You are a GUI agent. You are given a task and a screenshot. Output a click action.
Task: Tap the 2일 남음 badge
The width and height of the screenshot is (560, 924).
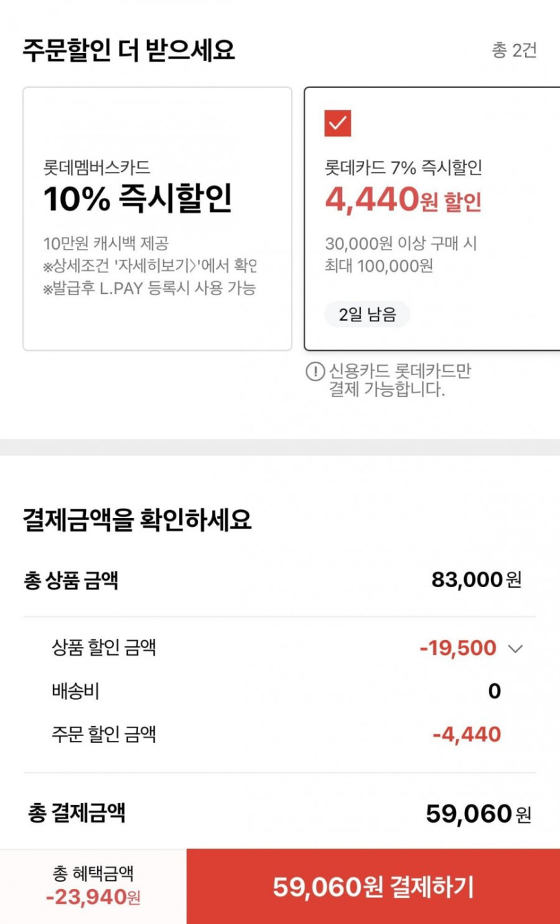coord(367,314)
